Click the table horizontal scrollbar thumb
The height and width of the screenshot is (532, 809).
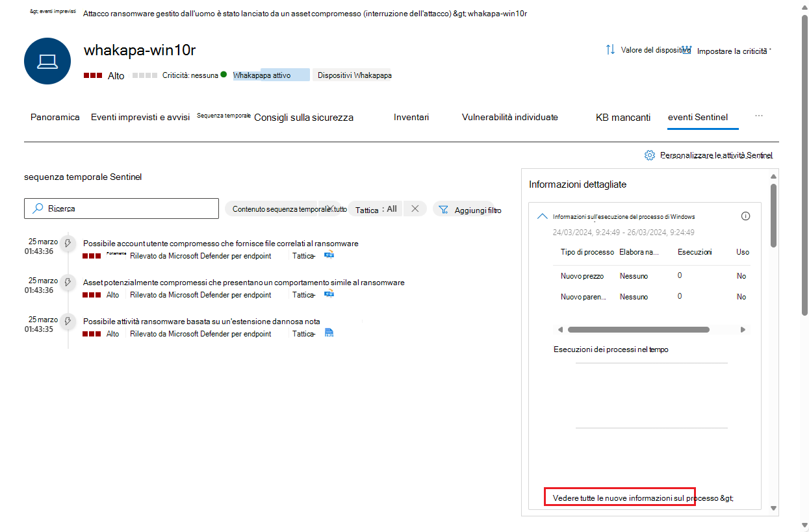638,330
